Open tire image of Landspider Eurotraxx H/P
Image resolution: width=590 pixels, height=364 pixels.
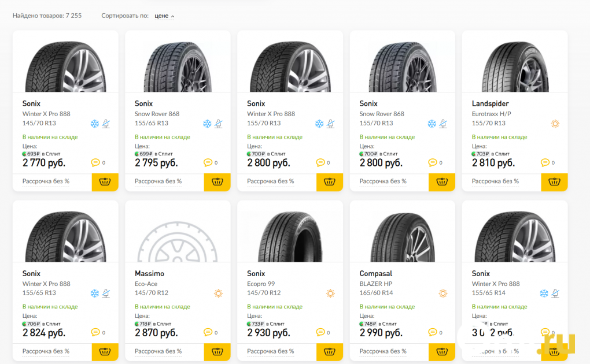coord(515,66)
